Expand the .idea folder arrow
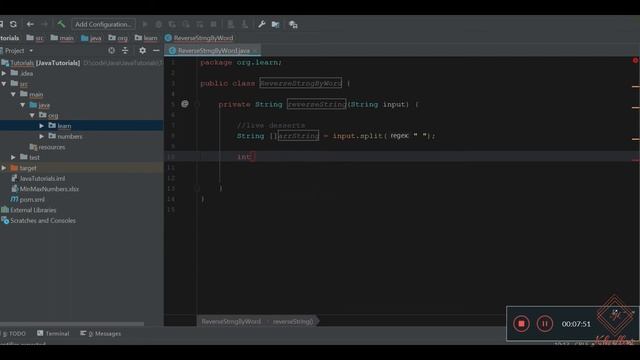Viewport: 640px width, 360px height. click(x=4, y=73)
